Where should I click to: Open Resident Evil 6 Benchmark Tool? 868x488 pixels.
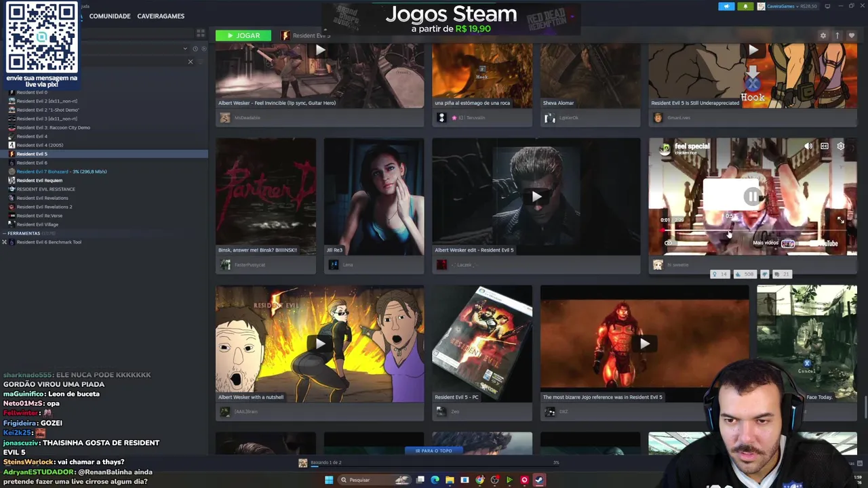(49, 242)
